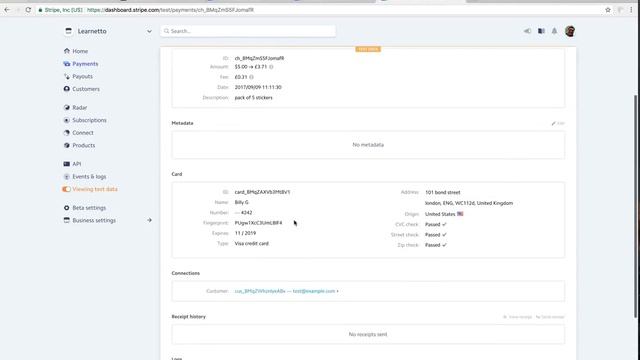Viewport: 640px width, 360px height.
Task: Click the United States origin flag
Action: tap(460, 214)
